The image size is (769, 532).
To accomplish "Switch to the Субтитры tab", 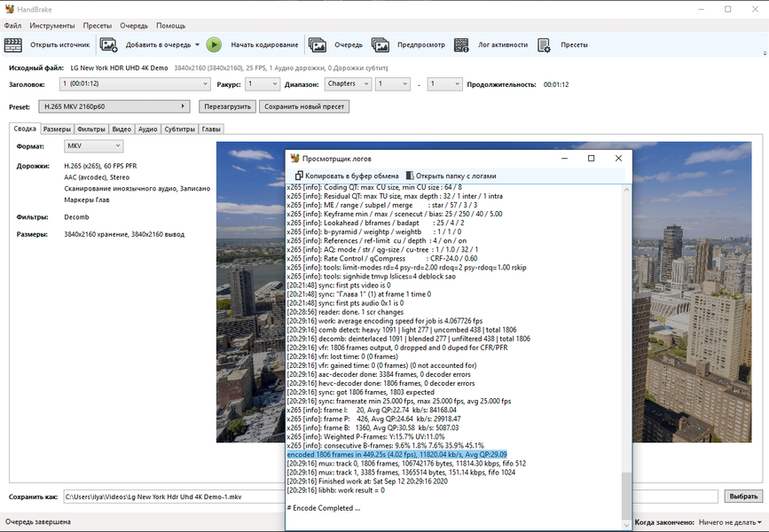I will click(x=180, y=129).
